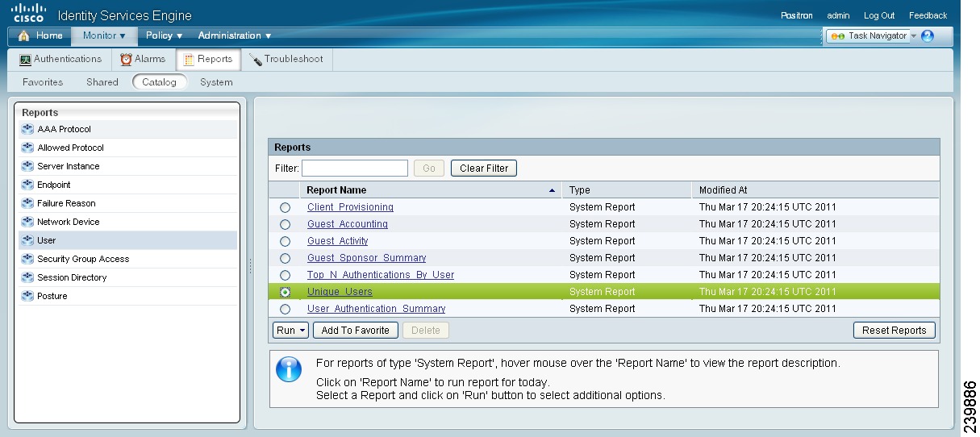
Task: Click the Log Out link
Action: (x=879, y=15)
